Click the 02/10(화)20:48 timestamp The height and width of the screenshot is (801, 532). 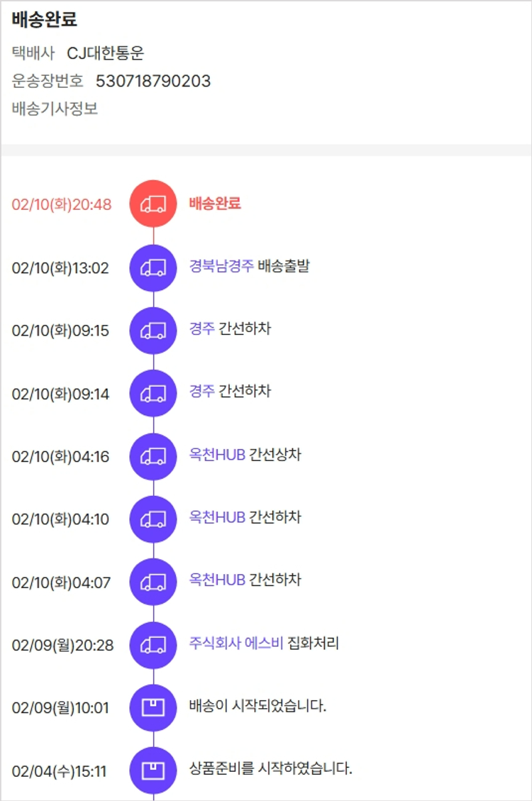(62, 205)
